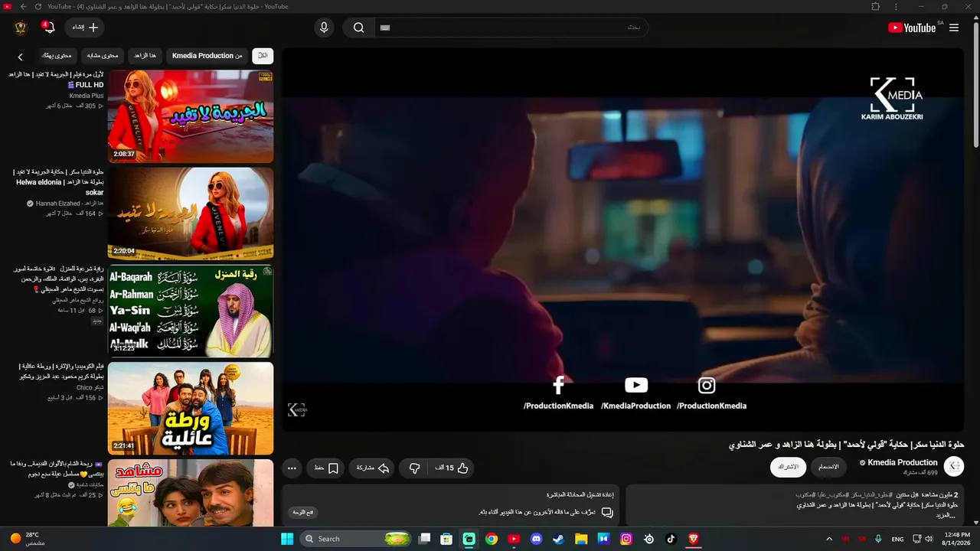Select the 'محتوى مشابه' filter chip
The width and height of the screenshot is (980, 551).
(x=103, y=56)
